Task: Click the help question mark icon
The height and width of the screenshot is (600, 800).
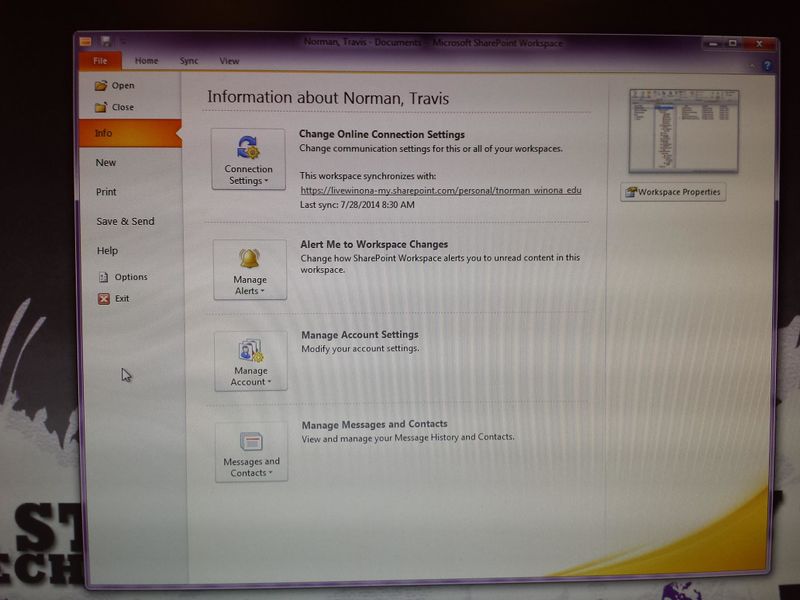Action: tap(765, 61)
